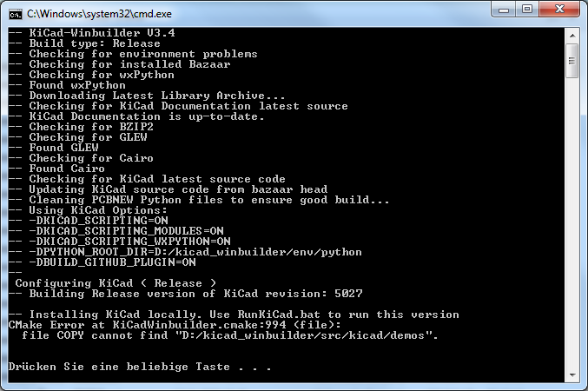
Task: Click the vertical scrollbar thumb
Action: (572, 61)
